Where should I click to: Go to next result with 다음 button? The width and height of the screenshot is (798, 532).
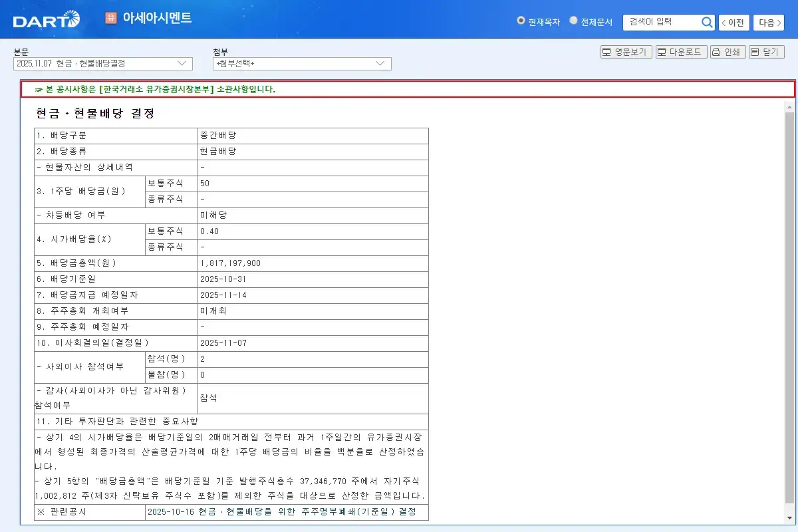768,23
